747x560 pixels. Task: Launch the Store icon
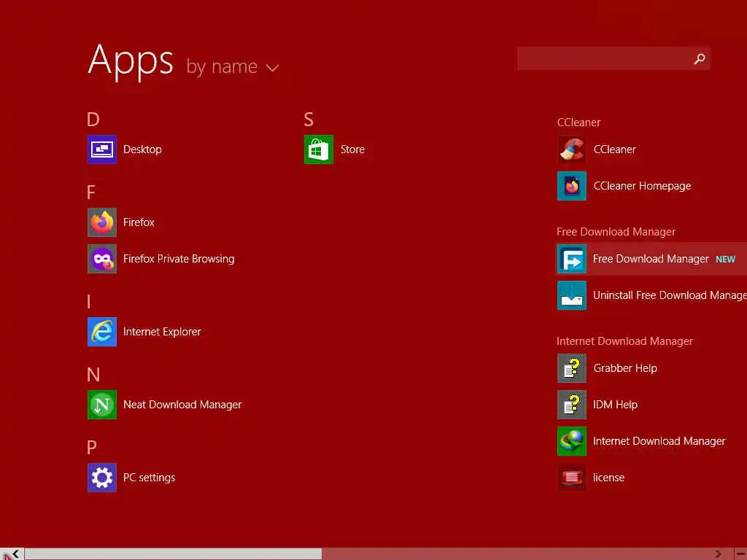(x=319, y=149)
